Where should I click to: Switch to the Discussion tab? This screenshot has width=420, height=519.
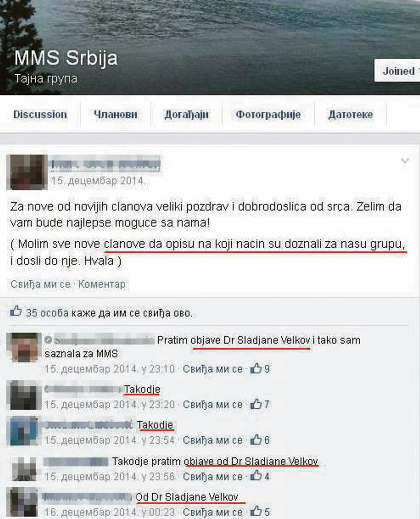tap(40, 115)
